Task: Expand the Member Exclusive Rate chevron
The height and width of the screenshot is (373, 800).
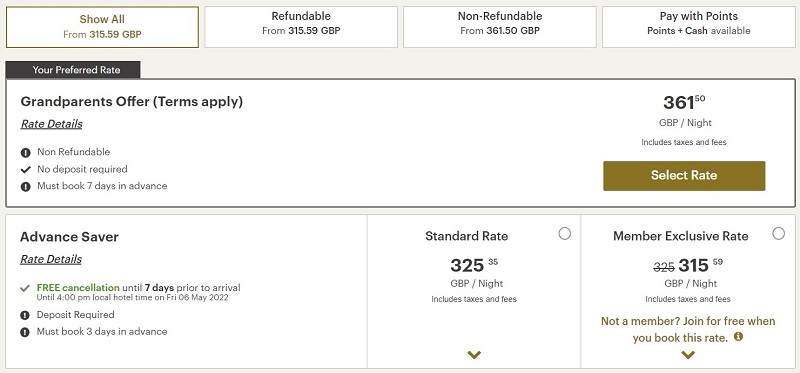Action: click(x=688, y=355)
